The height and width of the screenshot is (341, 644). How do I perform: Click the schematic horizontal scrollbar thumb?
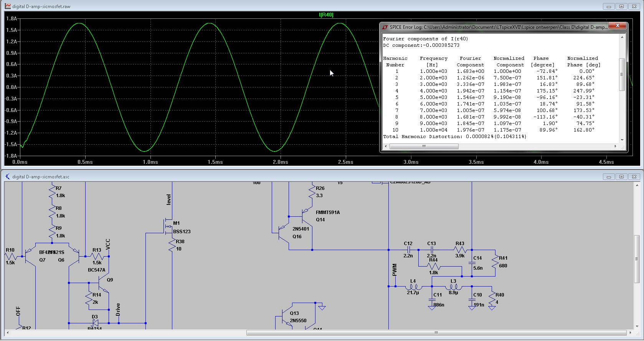point(436,333)
